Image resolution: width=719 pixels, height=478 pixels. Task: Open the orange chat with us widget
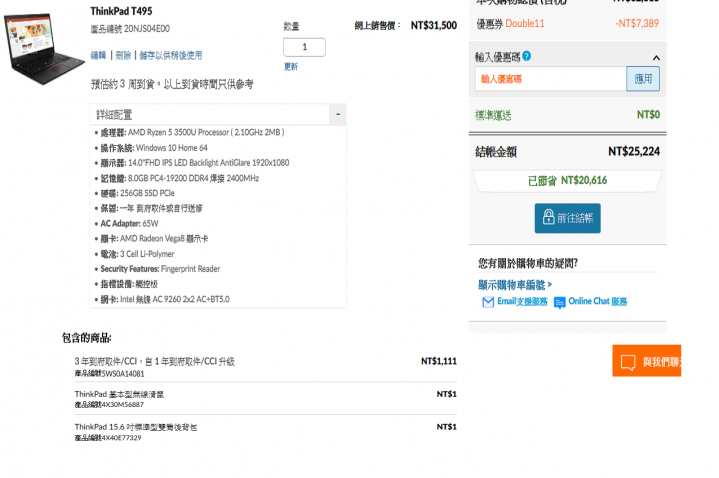tap(647, 361)
